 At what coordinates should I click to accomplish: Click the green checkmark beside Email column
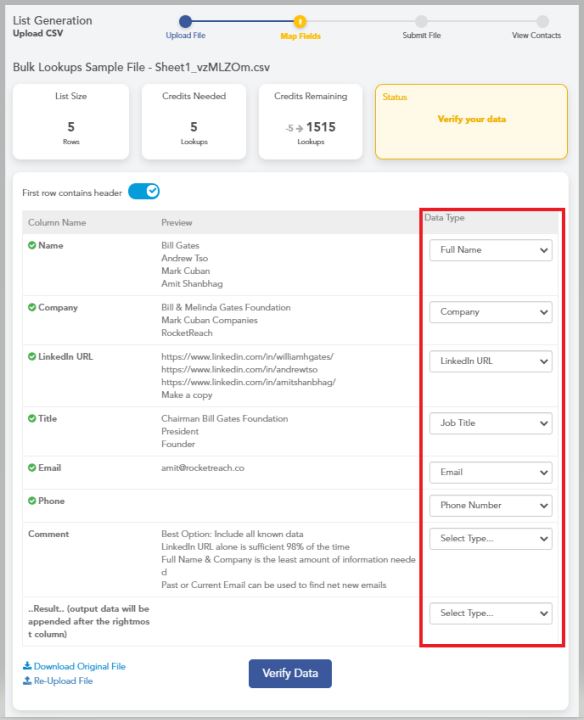pyautogui.click(x=32, y=467)
